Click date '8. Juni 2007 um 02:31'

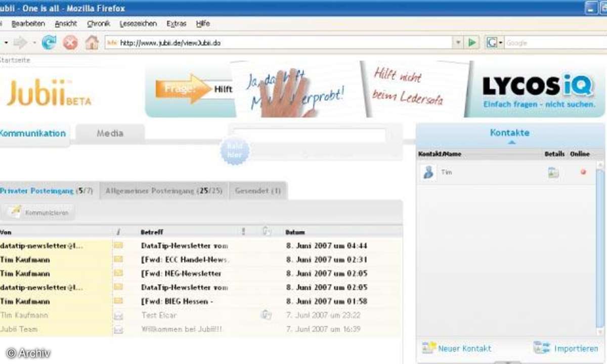[x=327, y=259]
